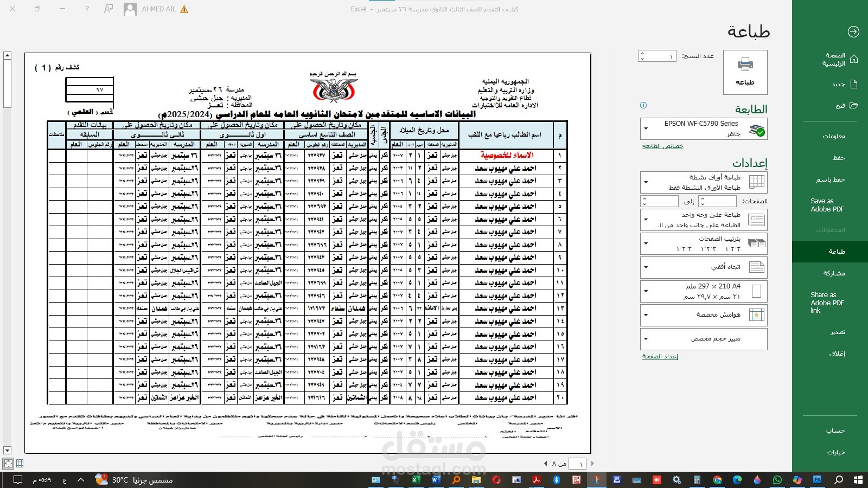Image resolution: width=868 pixels, height=488 pixels.
Task: Click the Open (فتح) folder icon
Action: (854, 106)
